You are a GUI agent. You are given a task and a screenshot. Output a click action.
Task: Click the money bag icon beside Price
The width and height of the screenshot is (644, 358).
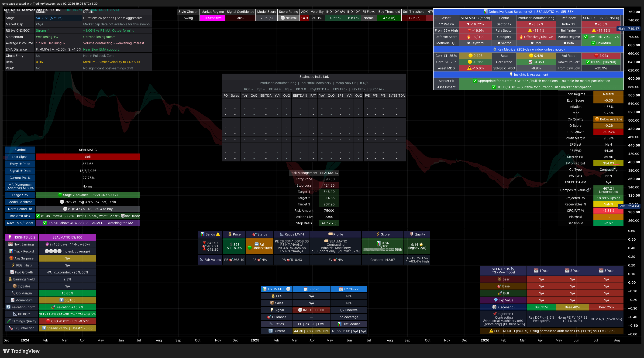point(230,234)
